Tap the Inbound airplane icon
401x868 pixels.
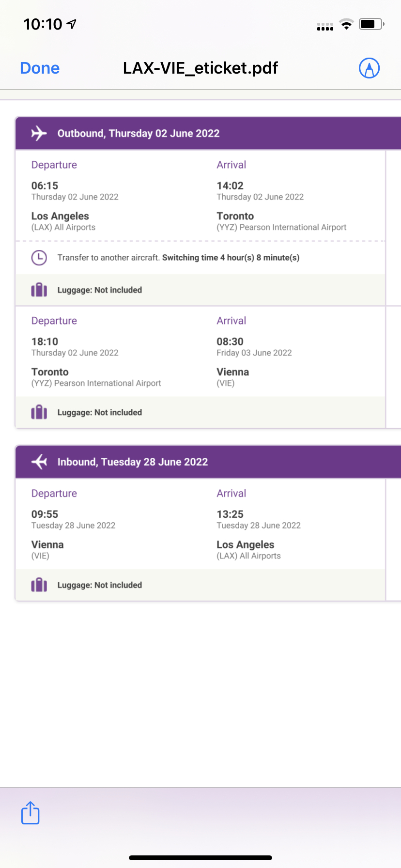(x=39, y=462)
